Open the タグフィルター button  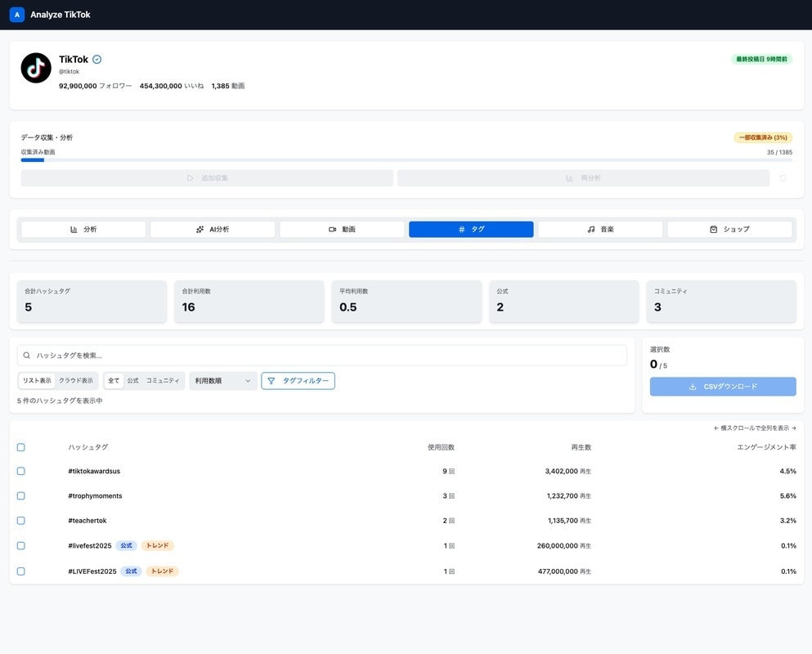click(x=298, y=381)
